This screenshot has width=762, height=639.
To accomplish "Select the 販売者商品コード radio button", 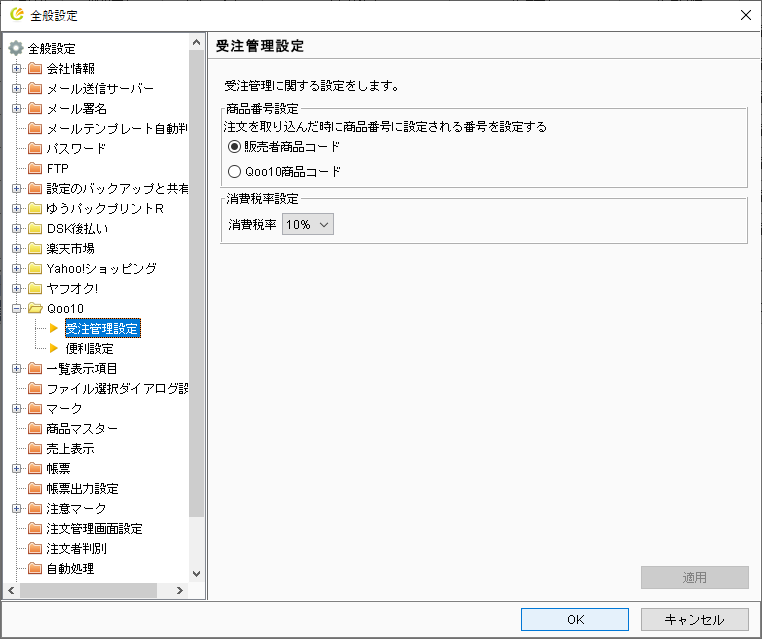I will 234,146.
